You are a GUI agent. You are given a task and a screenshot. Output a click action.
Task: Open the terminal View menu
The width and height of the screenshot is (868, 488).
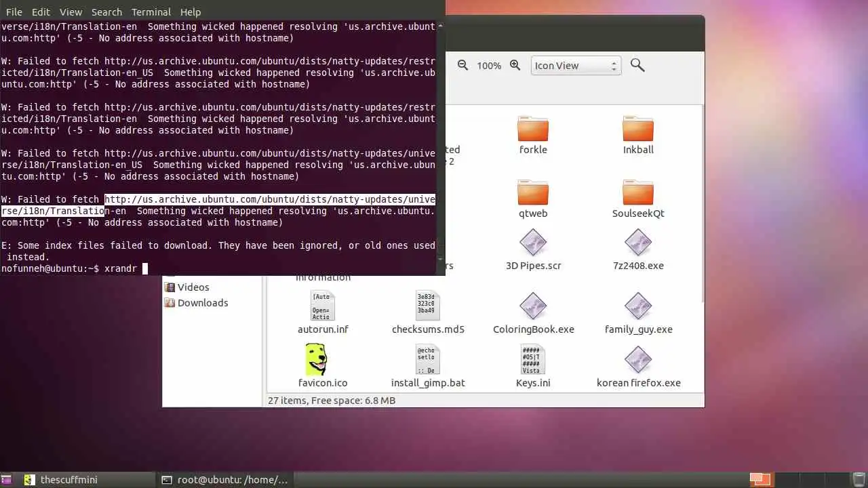point(71,12)
